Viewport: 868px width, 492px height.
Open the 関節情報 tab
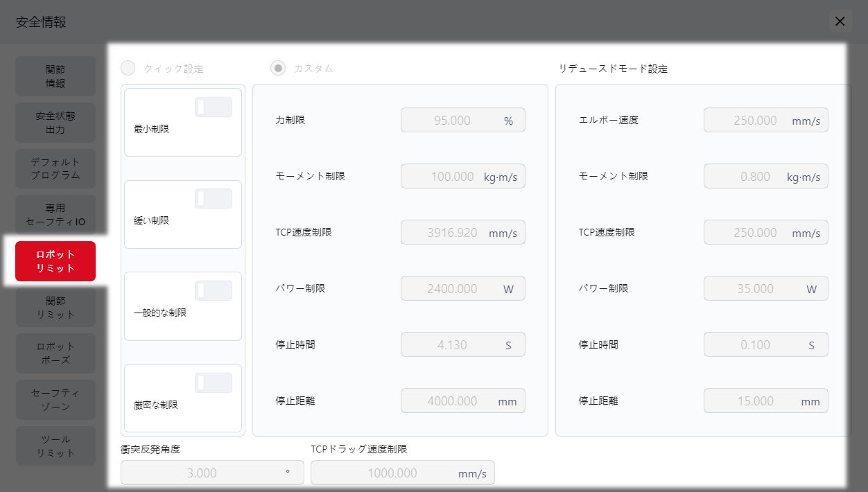click(x=55, y=76)
